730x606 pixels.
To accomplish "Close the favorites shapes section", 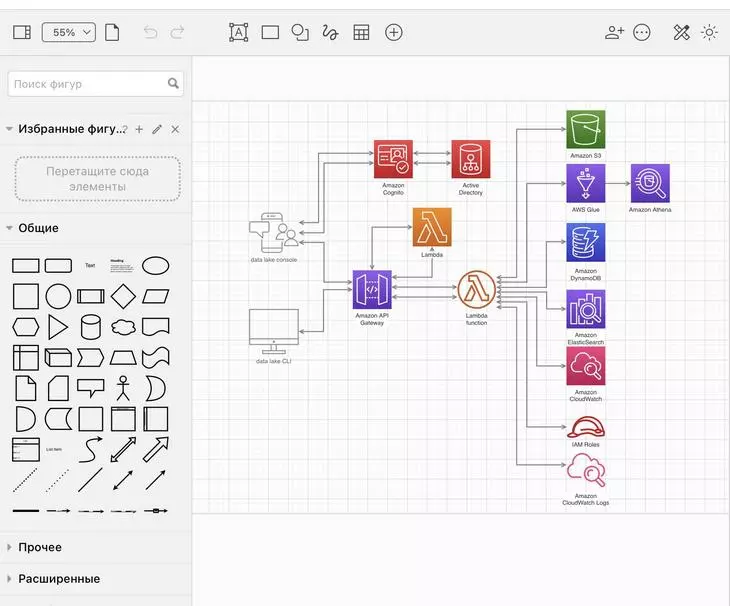I will click(x=175, y=129).
